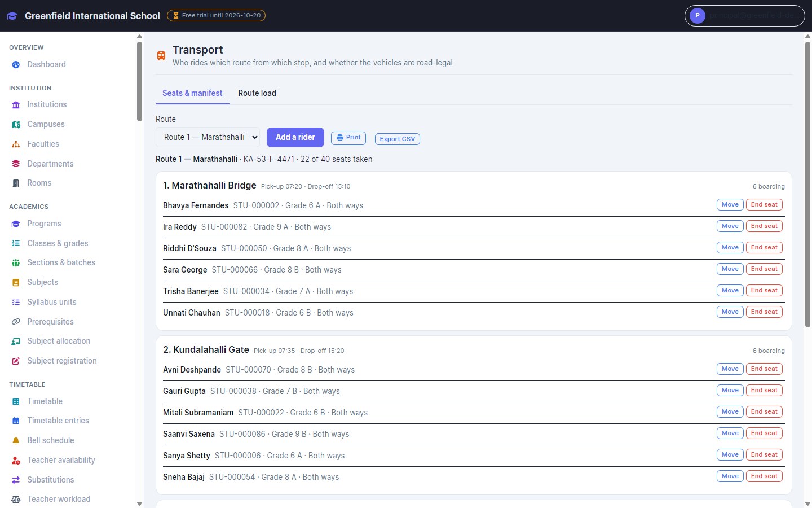End seat for Sara George
This screenshot has height=508, width=812.
tap(764, 269)
